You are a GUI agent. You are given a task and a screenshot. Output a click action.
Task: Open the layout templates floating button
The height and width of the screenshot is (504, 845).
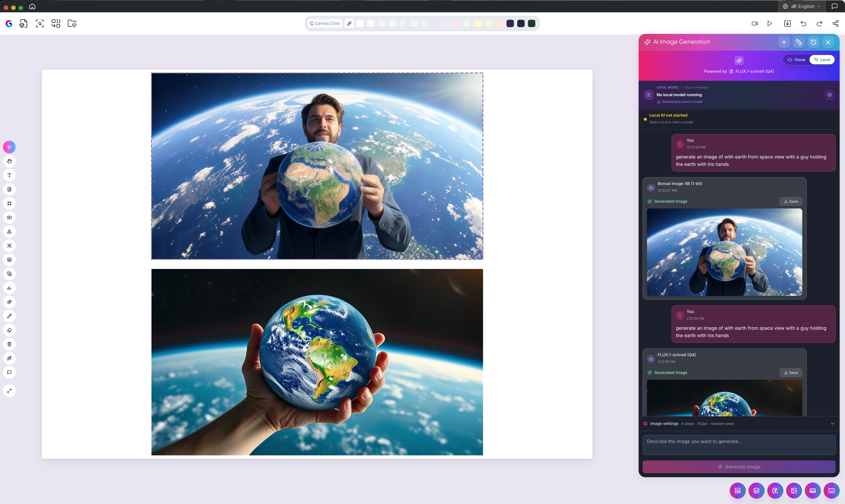click(x=738, y=491)
